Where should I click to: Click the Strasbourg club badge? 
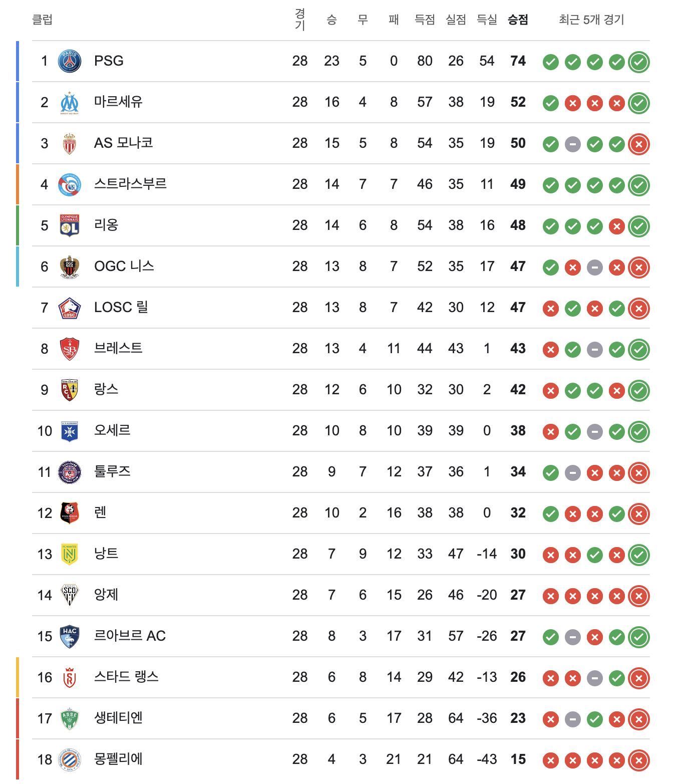pos(70,185)
